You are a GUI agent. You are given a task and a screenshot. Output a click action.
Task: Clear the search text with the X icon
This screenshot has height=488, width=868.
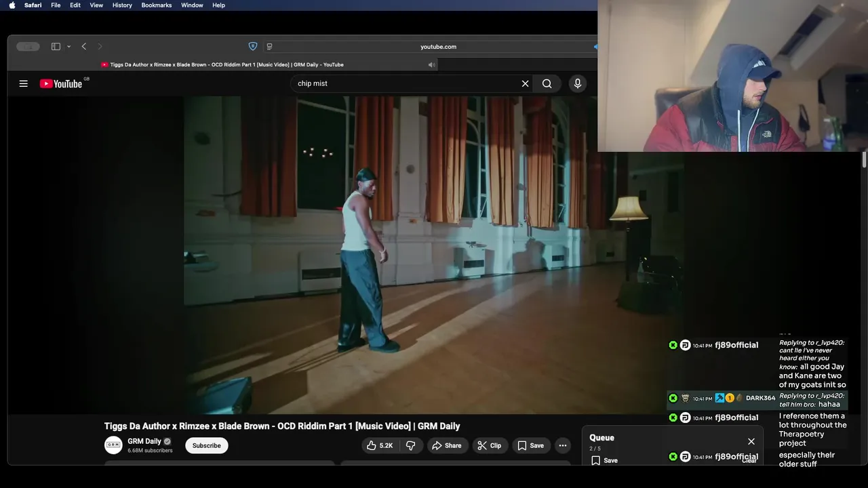click(525, 83)
